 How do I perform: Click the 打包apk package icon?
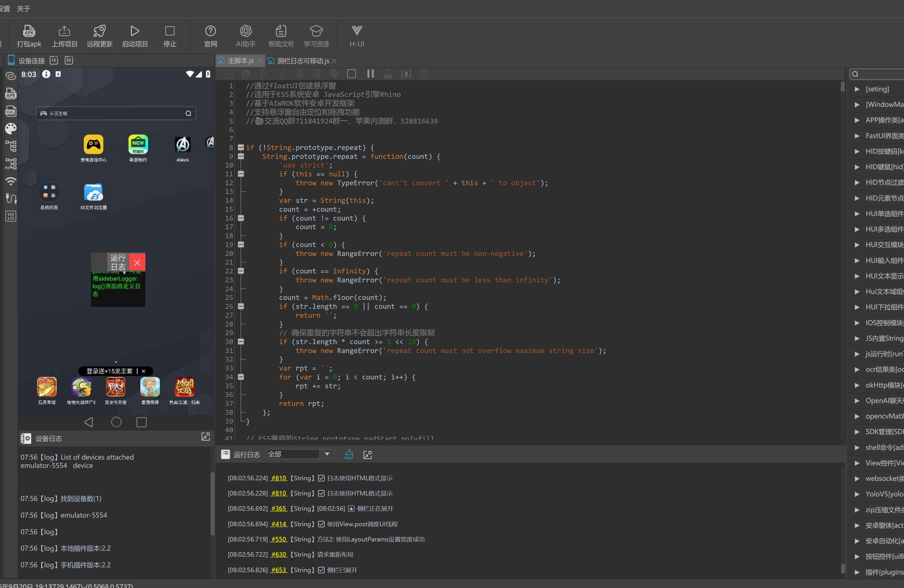pyautogui.click(x=29, y=31)
